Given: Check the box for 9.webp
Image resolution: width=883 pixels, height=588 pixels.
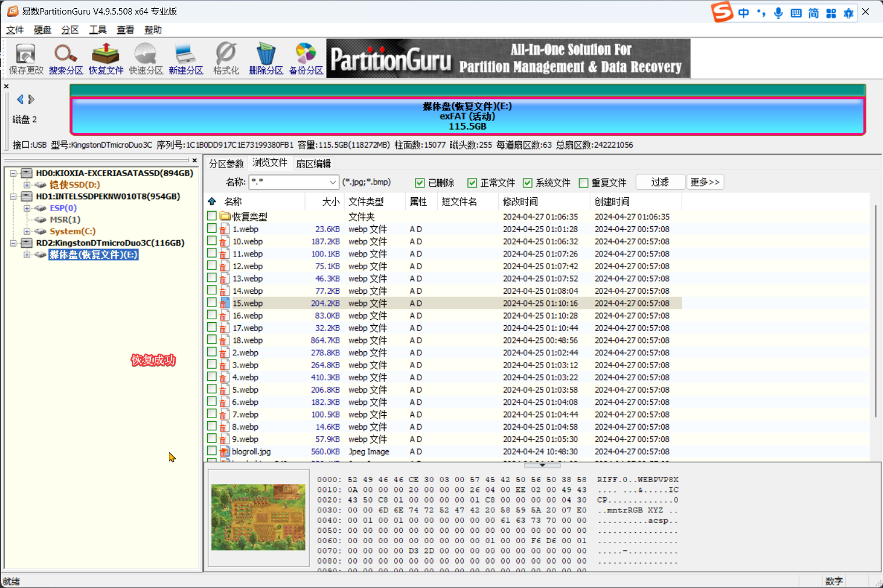Looking at the screenshot, I should pos(212,439).
